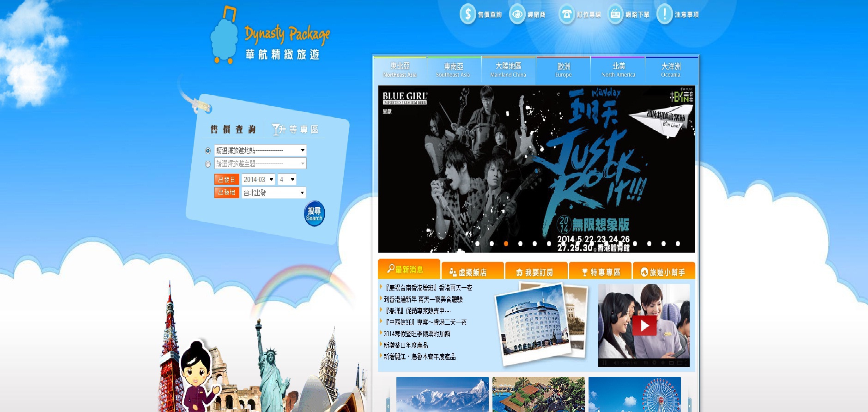The height and width of the screenshot is (412, 868).
Task: Open the 虛擬飯店 virtual hotel tab
Action: (x=473, y=272)
